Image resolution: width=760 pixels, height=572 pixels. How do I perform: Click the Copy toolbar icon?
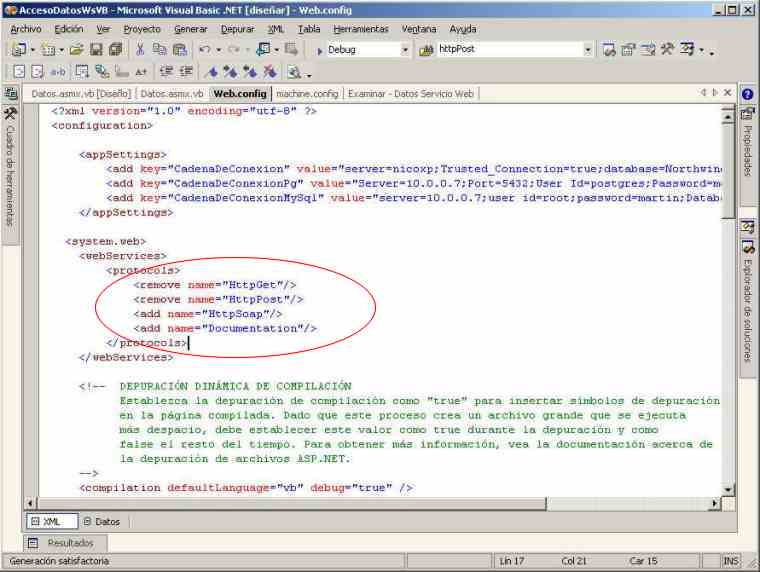coord(159,49)
